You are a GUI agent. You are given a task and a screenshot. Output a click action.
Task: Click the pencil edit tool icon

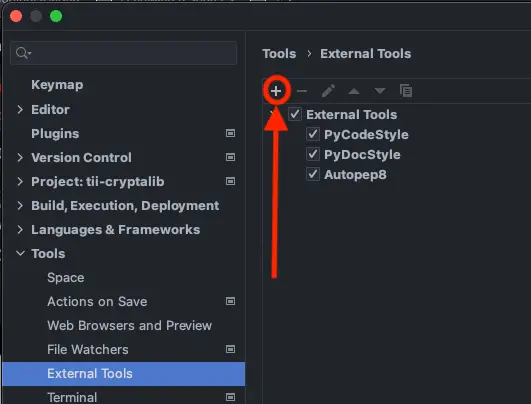pyautogui.click(x=328, y=91)
